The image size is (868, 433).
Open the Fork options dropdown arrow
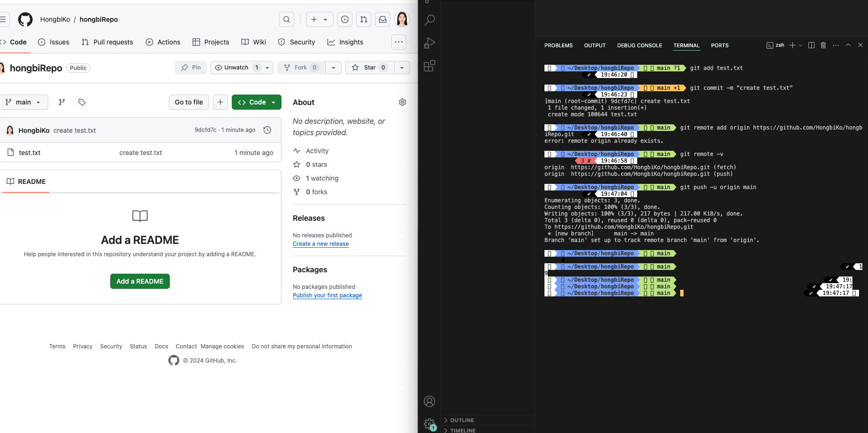pyautogui.click(x=333, y=68)
